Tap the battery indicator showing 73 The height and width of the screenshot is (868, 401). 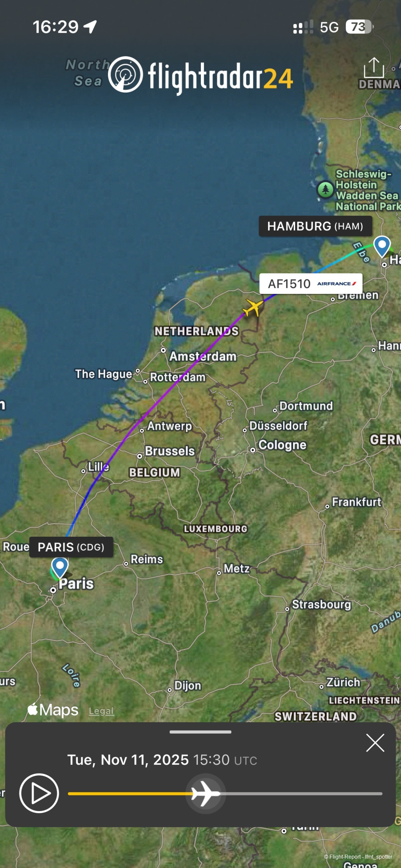(360, 27)
